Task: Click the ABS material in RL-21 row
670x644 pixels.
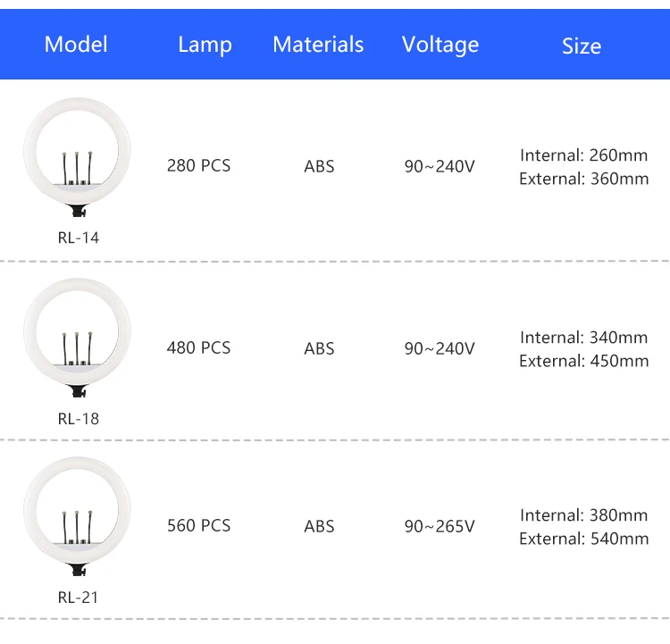Action: [x=319, y=526]
